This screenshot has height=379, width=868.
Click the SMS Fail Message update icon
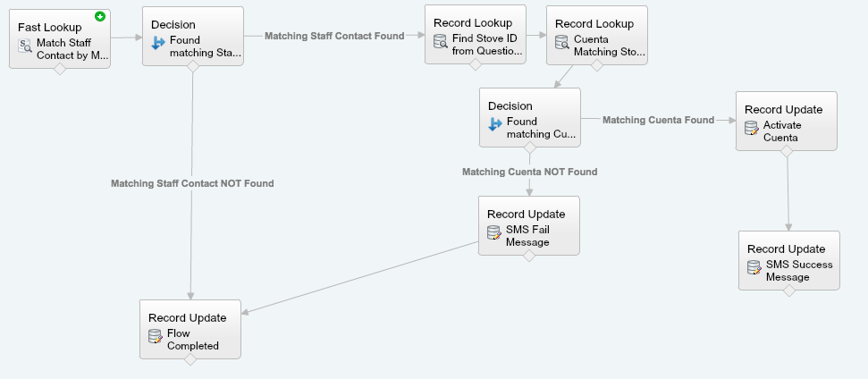pos(494,235)
